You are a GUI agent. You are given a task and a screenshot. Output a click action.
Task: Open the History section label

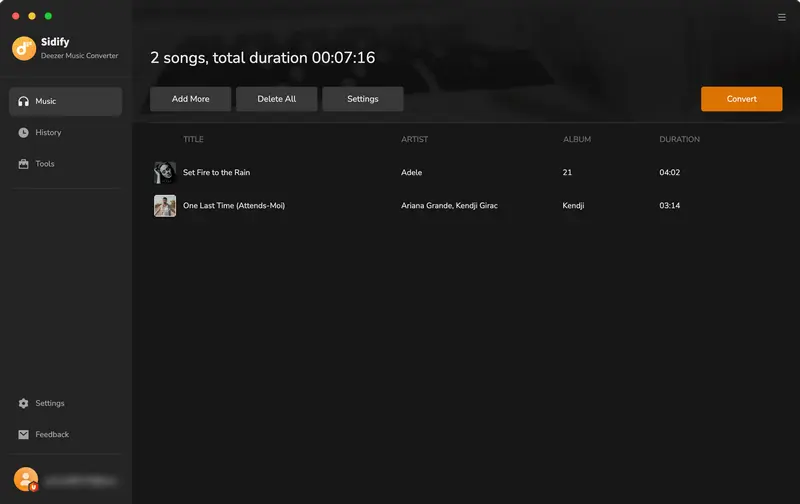click(x=48, y=132)
